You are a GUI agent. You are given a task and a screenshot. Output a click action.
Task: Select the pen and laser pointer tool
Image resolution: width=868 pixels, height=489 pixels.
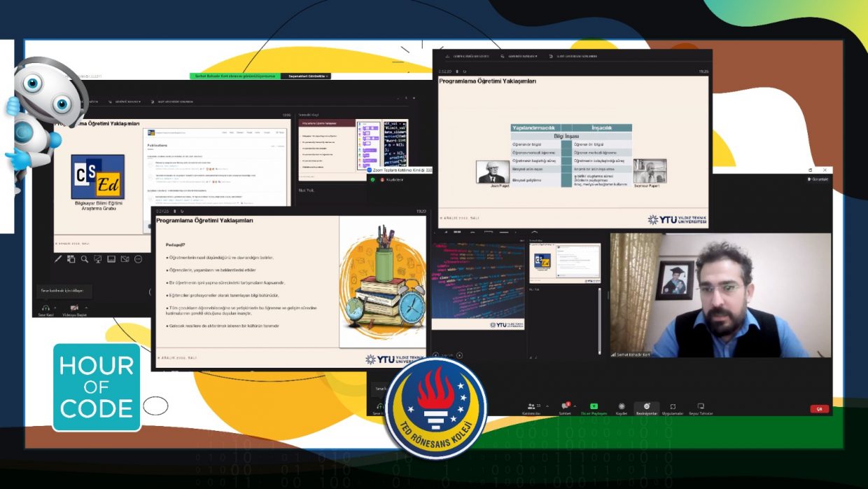click(59, 259)
